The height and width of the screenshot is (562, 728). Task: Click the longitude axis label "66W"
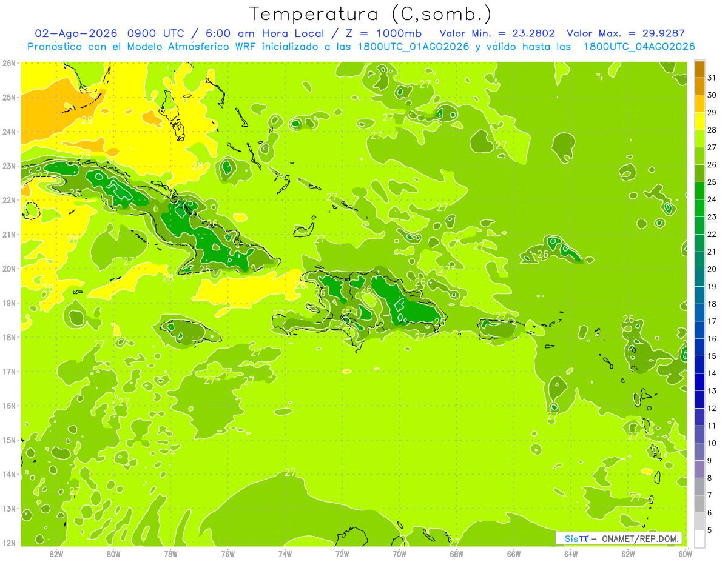[514, 554]
